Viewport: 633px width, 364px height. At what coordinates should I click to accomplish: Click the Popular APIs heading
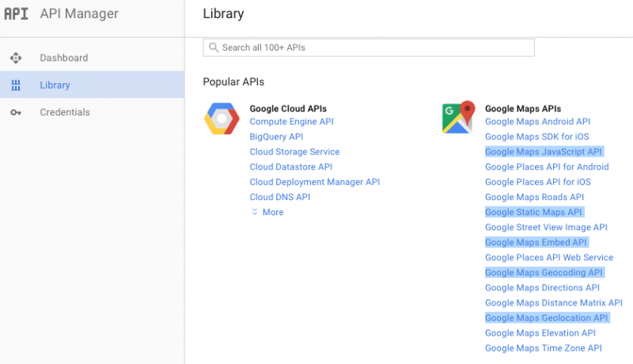233,82
